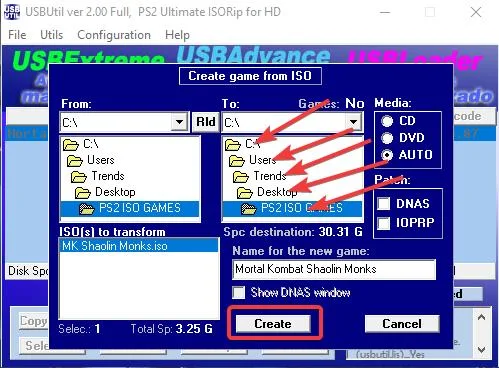Viewport: 499px width, 368px height.
Task: Open the Help menu
Action: 177,35
